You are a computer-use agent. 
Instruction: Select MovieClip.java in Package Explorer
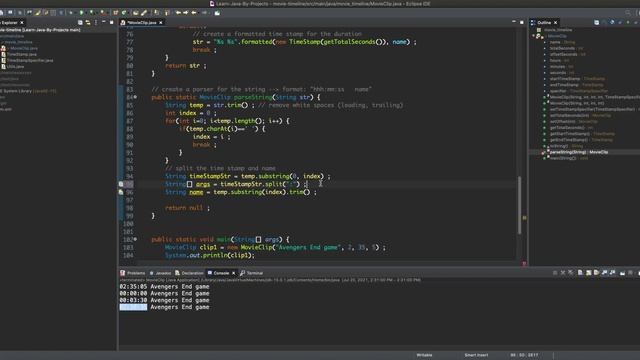click(x=20, y=48)
